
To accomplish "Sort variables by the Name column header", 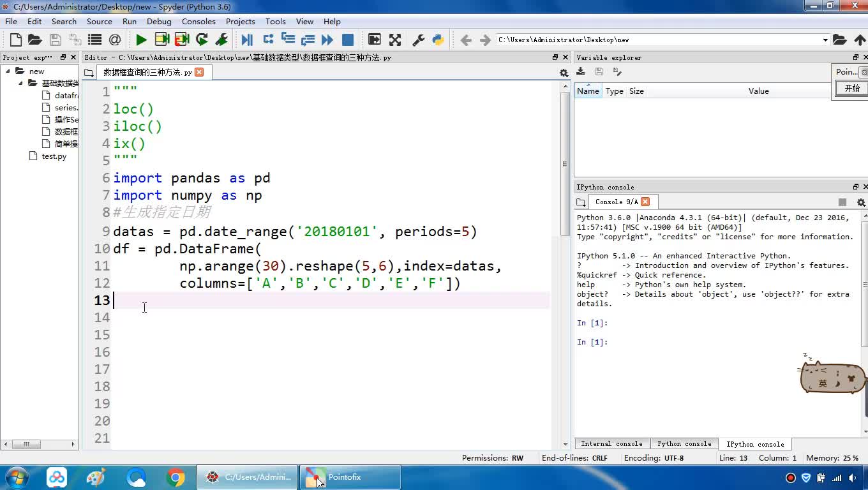I will pyautogui.click(x=588, y=91).
